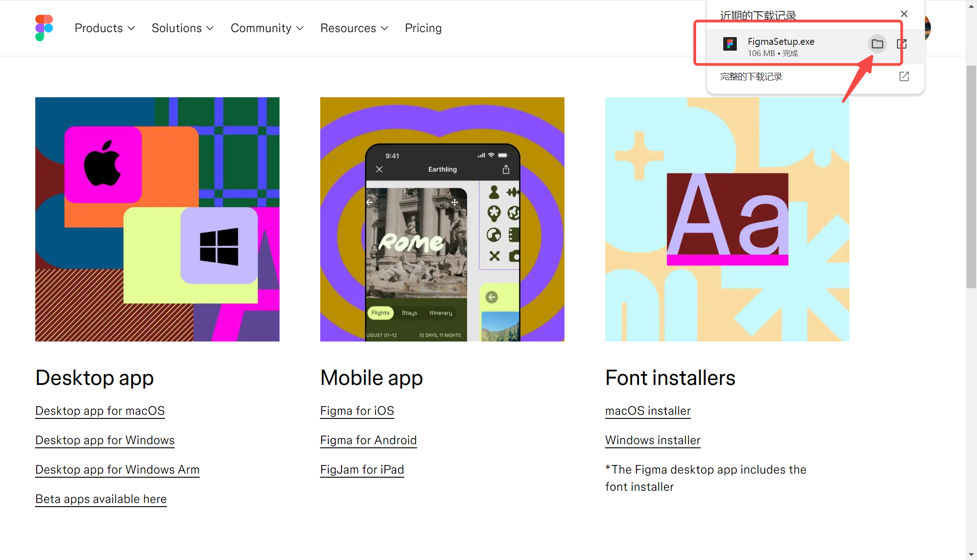This screenshot has width=977, height=560.
Task: Open full download history external-link icon
Action: click(904, 76)
